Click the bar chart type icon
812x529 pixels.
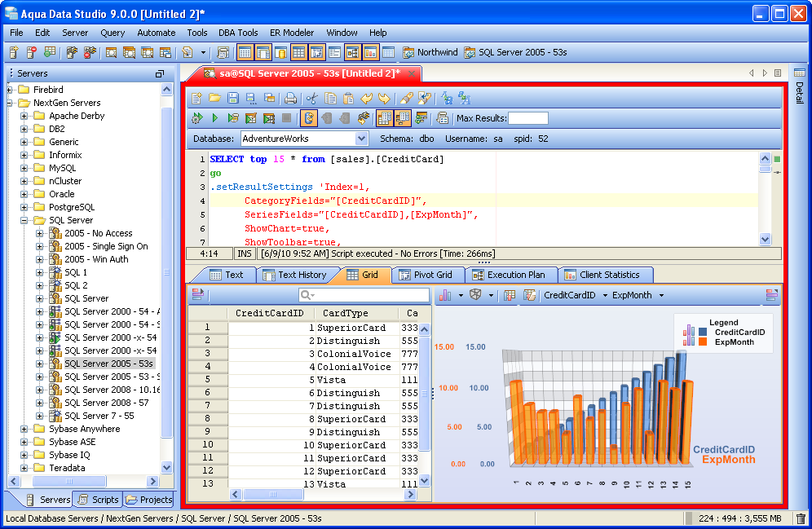coord(446,295)
